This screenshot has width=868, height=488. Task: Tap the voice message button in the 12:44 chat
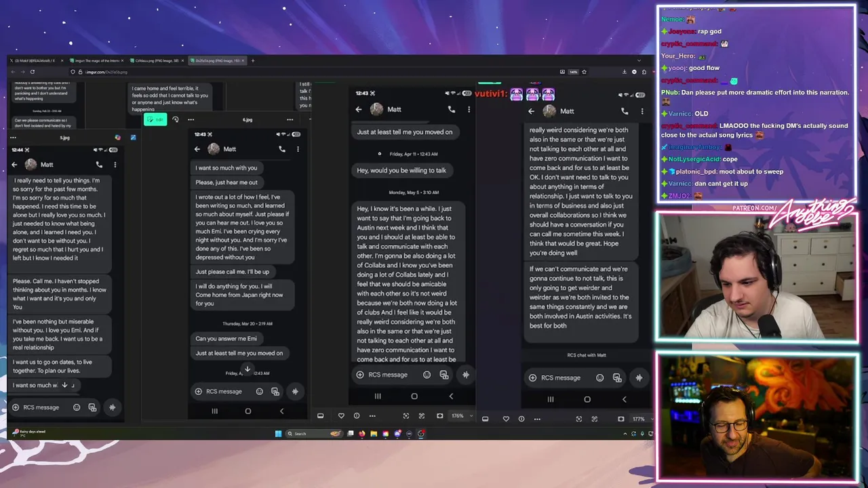point(112,407)
